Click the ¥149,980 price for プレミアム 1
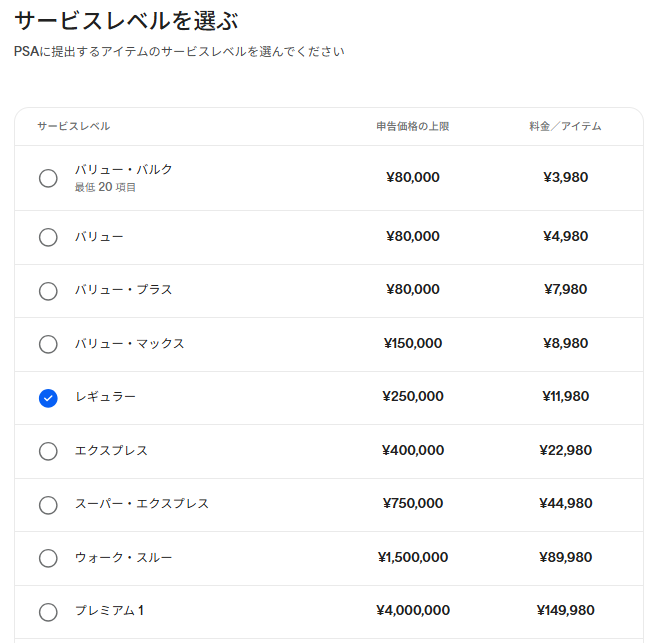 pyautogui.click(x=565, y=610)
